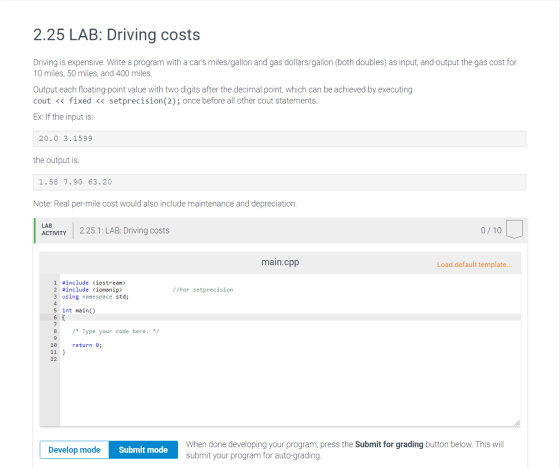Viewport: 560px width, 468px height.
Task: Click the 'the output is:' text
Action: [x=56, y=160]
